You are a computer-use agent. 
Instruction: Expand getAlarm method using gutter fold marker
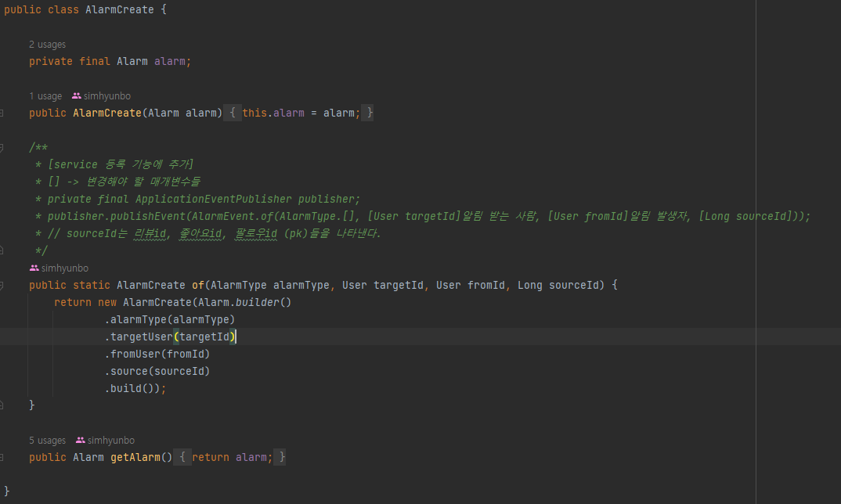click(2, 457)
